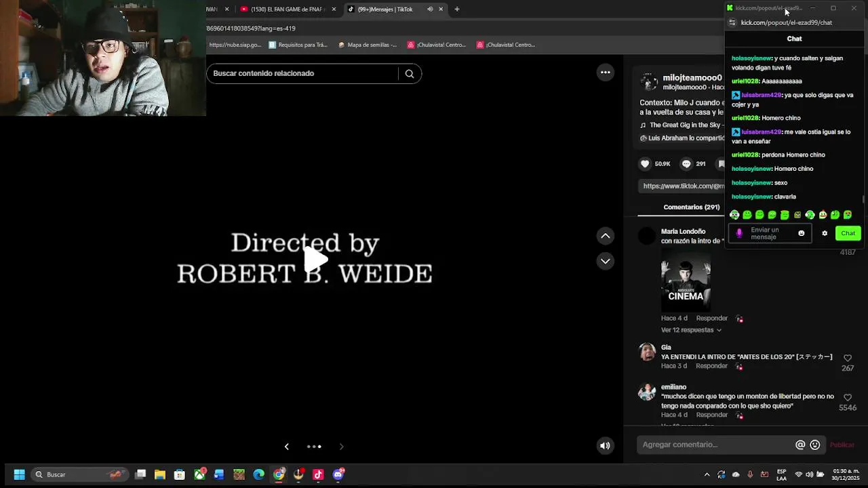Go to previous video with up chevron

click(x=606, y=236)
